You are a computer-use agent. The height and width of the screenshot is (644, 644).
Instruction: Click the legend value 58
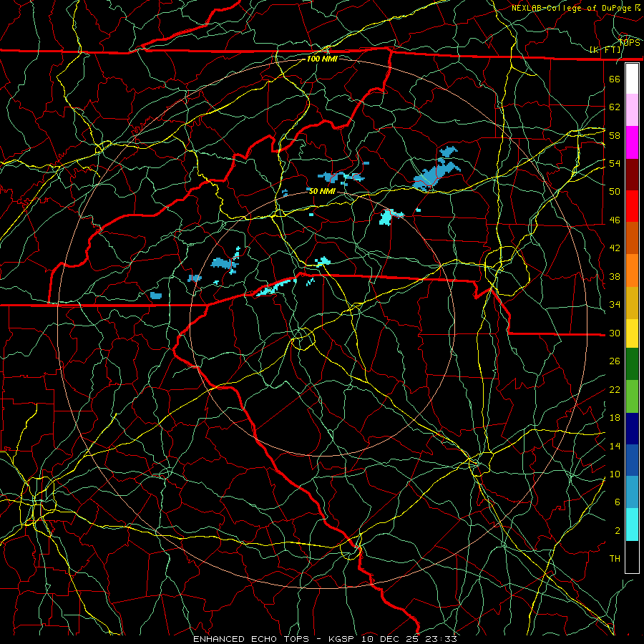pos(615,135)
